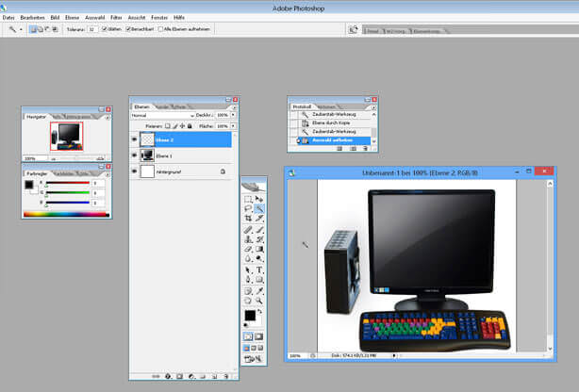Screen dimensions: 579x392
Task: Select the Rectangular Marquee tool
Action: [x=248, y=200]
